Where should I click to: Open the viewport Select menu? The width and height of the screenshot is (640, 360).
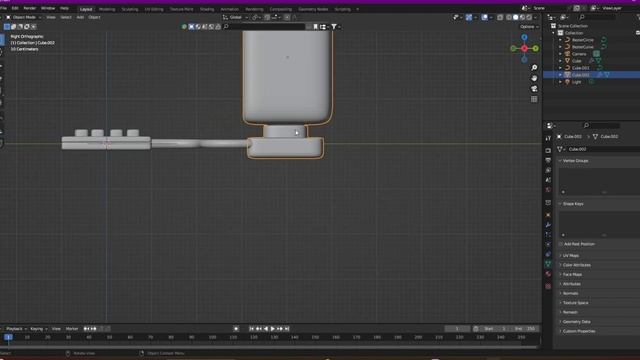coord(66,17)
